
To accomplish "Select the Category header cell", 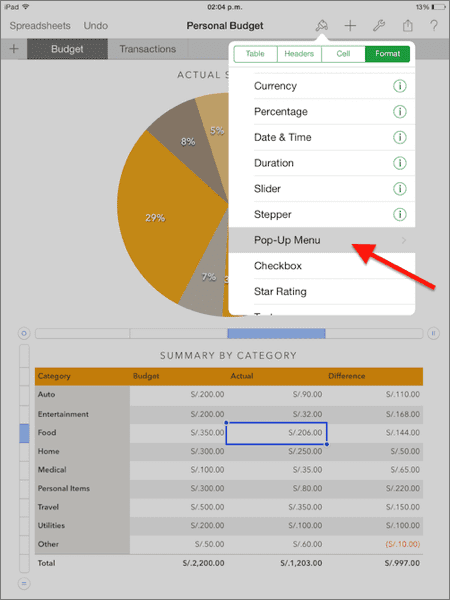I will (82, 376).
